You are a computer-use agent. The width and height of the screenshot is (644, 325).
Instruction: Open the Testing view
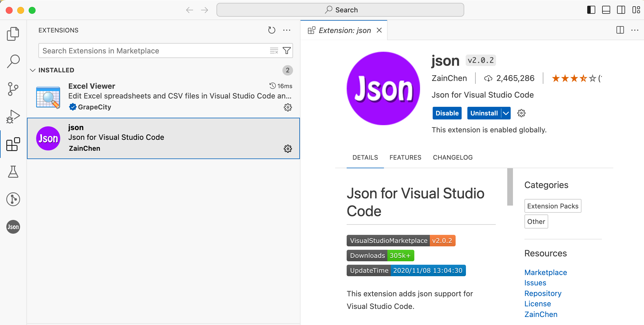pyautogui.click(x=13, y=172)
